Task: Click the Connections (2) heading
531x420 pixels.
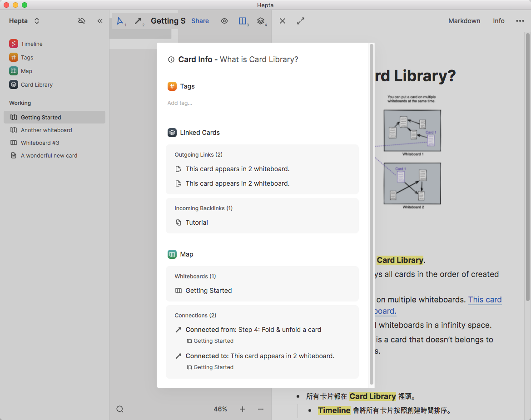Action: click(195, 316)
